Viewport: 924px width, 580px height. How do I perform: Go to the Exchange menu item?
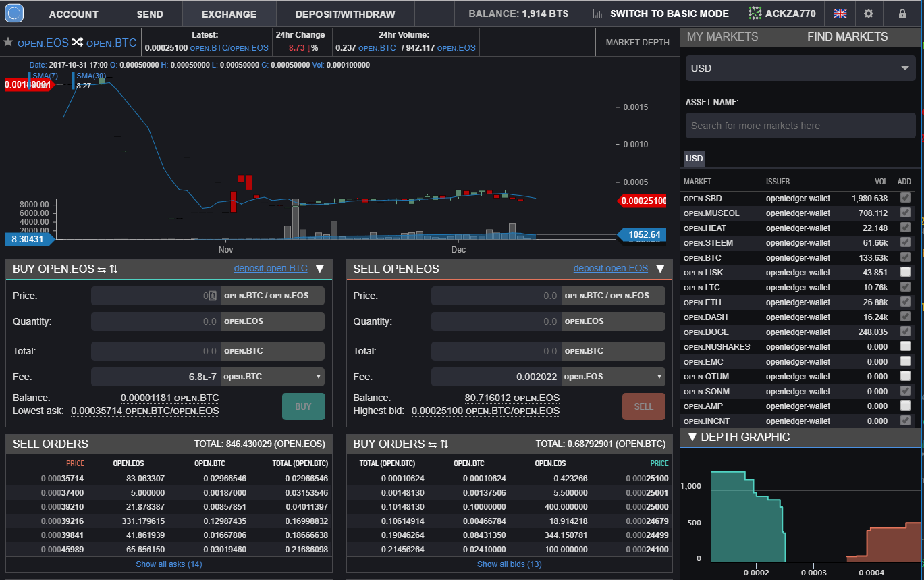point(229,14)
